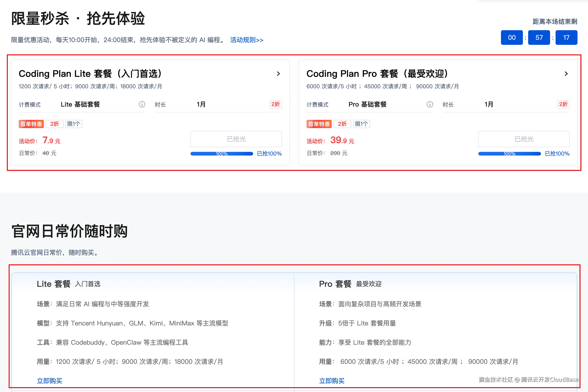
Task: Click 立即购买 under Lite 套餐
Action: coord(49,381)
